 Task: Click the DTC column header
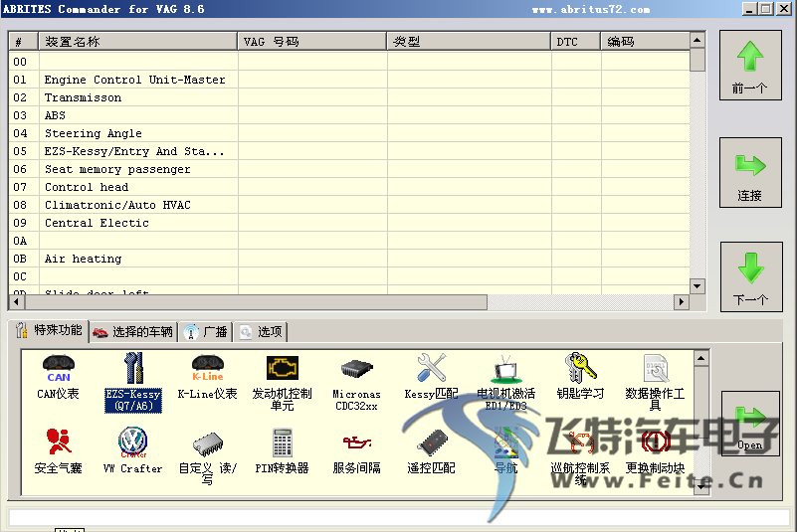click(576, 42)
